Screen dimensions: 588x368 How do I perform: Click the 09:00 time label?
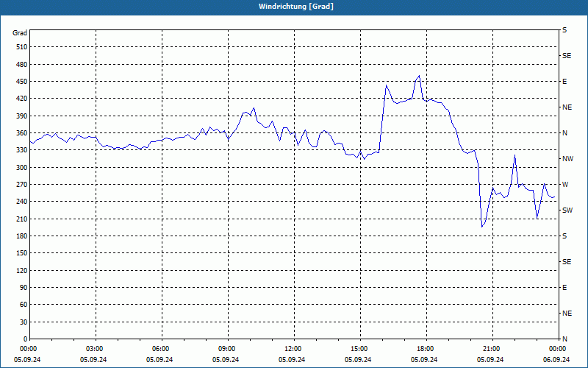pos(228,349)
